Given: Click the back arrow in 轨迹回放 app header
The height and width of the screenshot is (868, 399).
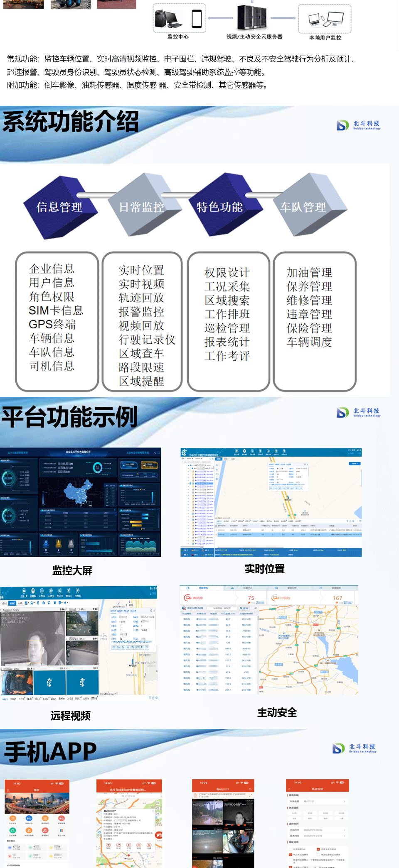Looking at the screenshot, I should click(288, 789).
